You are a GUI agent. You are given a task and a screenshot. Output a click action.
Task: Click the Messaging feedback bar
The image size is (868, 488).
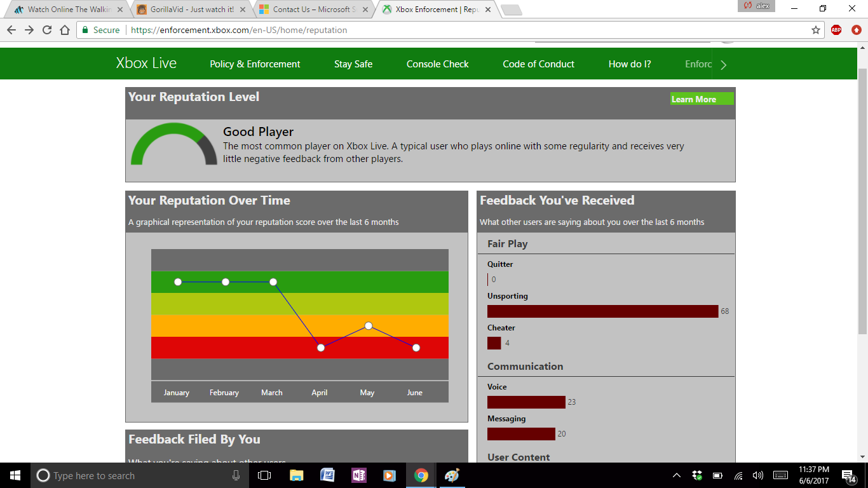coord(521,434)
